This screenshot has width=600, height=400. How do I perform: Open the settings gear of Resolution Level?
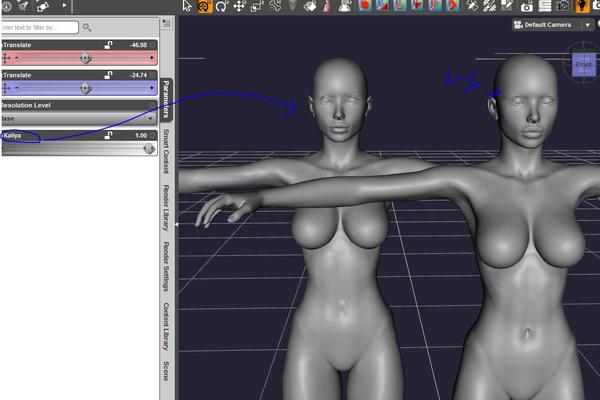(x=153, y=105)
